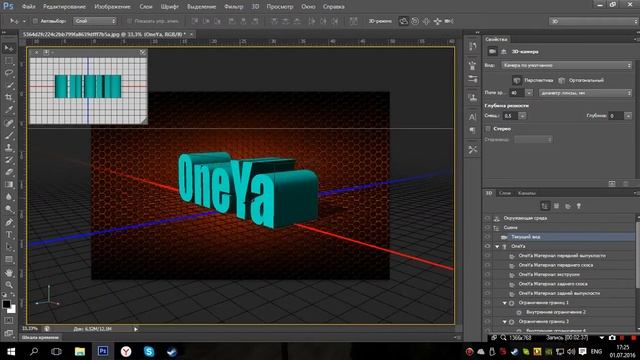This screenshot has width=640, height=360.
Task: Select the Gradient tool
Action: [9, 184]
